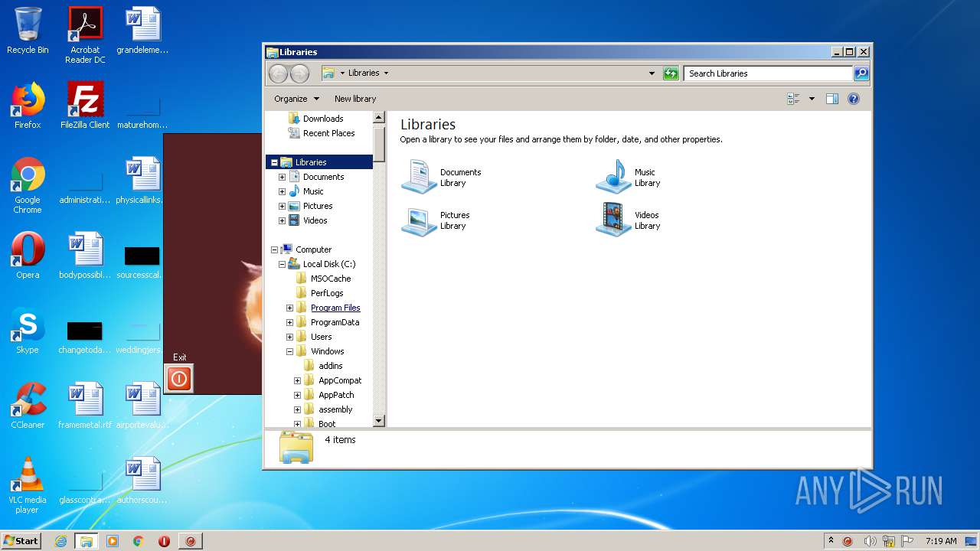Click Windows Explorer taskbar button
This screenshot has width=980, height=551.
pyautogui.click(x=87, y=541)
